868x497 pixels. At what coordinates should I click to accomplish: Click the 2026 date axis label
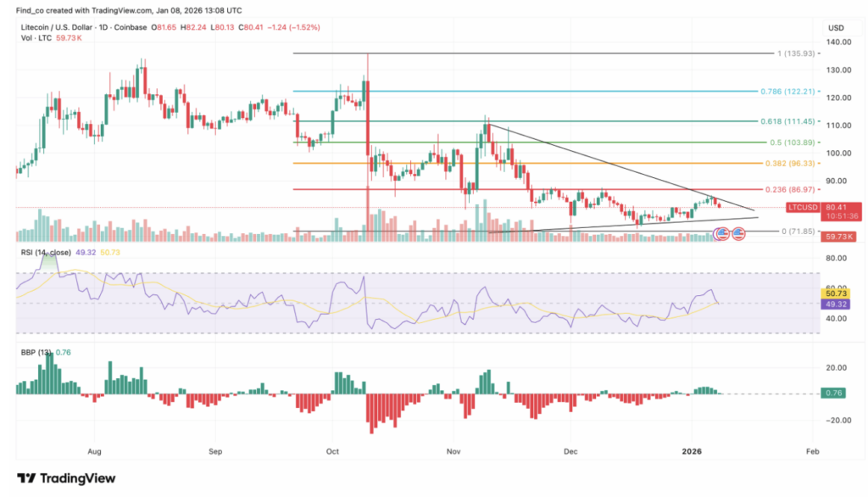691,452
